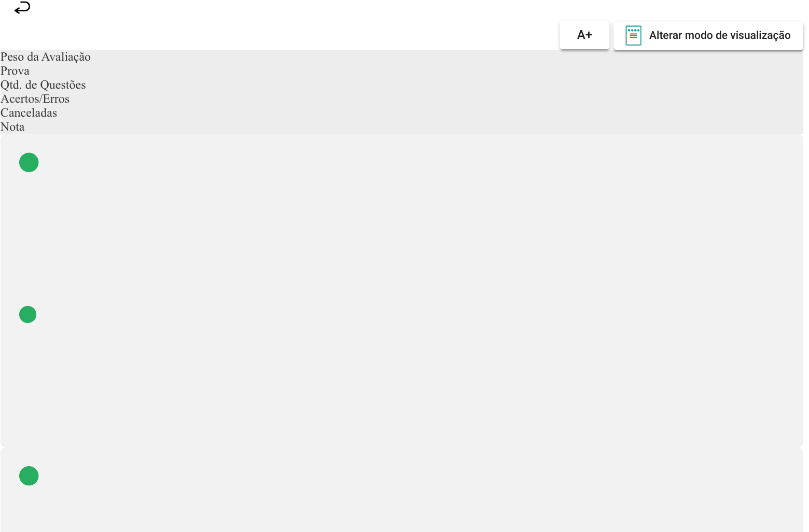This screenshot has height=532, width=809.
Task: Click the word Erros after the slash
Action: click(56, 99)
